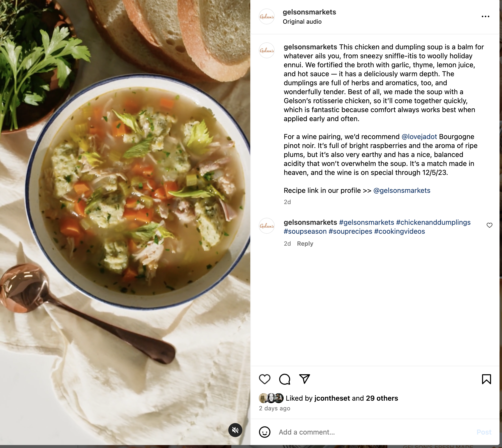Follow the @gelsonsmarkets profile mention link
The width and height of the screenshot is (502, 448).
pos(402,190)
